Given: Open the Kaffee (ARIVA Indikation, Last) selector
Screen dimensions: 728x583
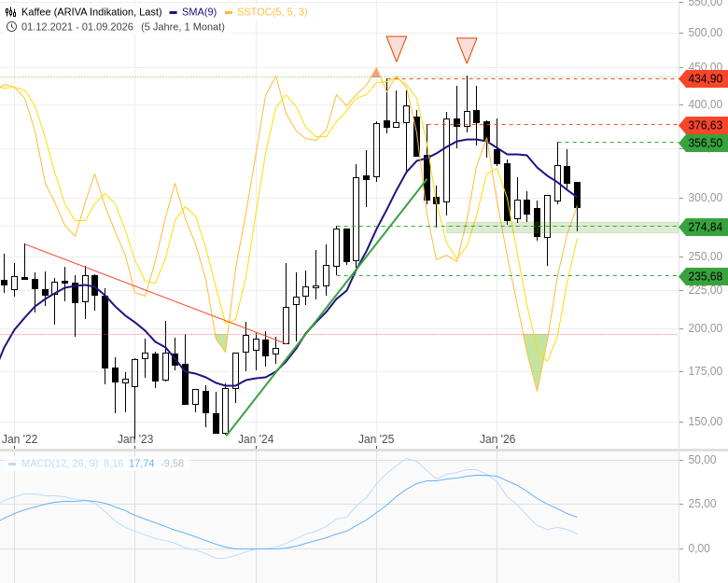Looking at the screenshot, I should coord(91,12).
